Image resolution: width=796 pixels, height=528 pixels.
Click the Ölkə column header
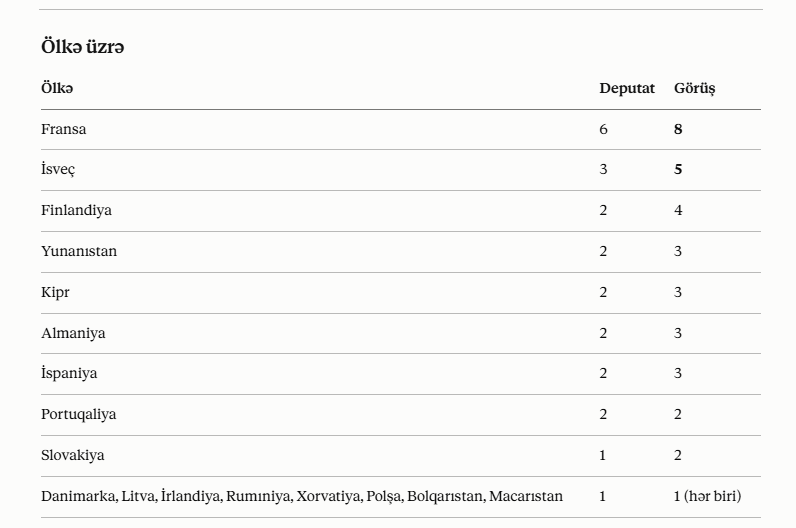pos(57,88)
